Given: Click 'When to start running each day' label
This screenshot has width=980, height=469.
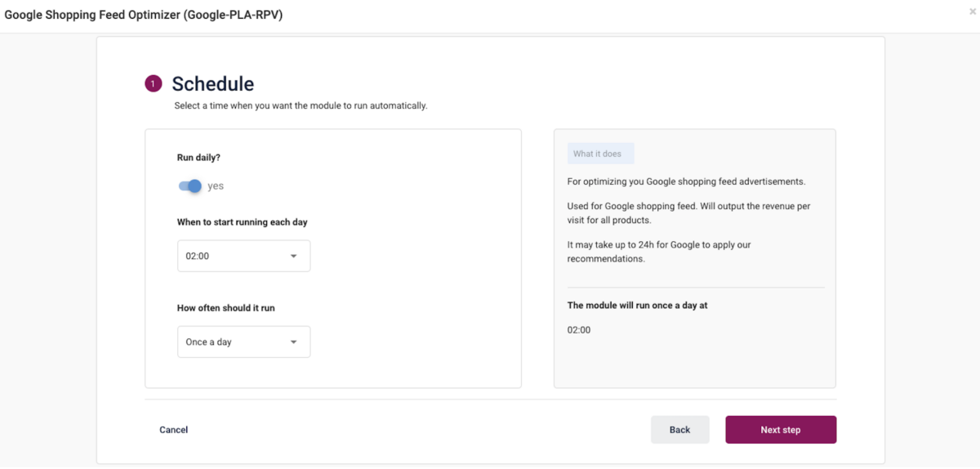Looking at the screenshot, I should click(243, 222).
